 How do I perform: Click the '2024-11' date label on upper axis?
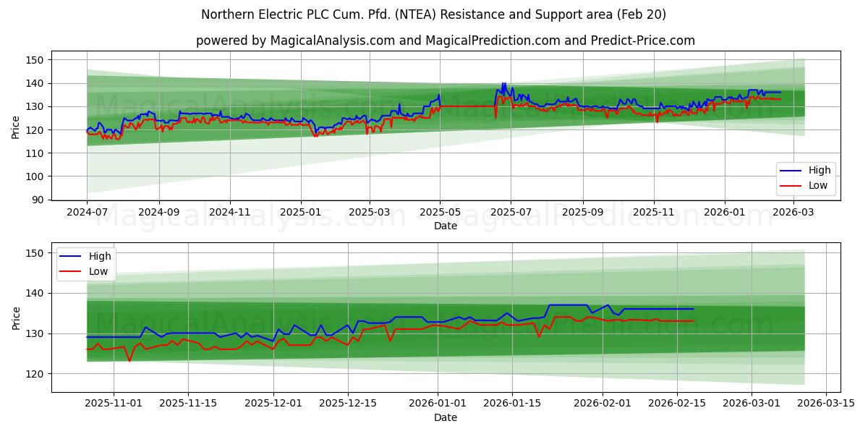pos(230,213)
